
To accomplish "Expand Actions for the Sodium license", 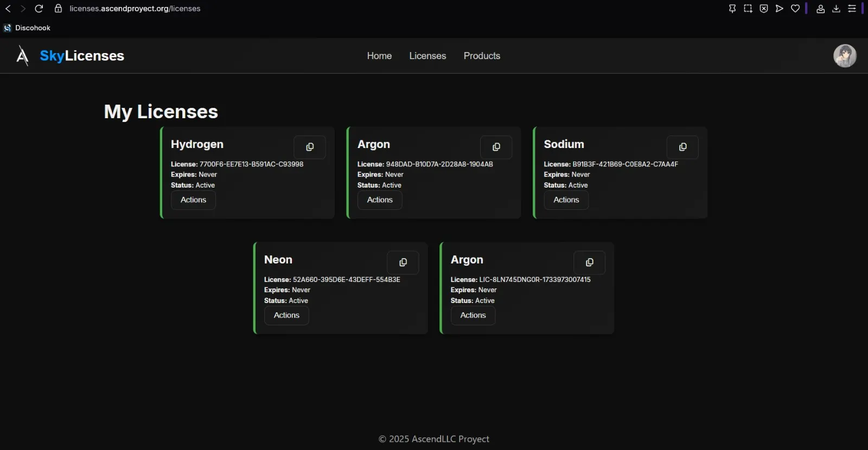I will tap(566, 200).
